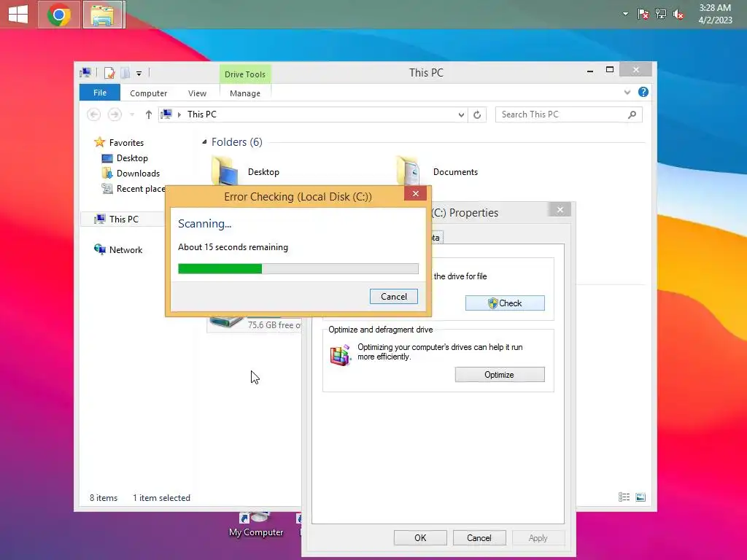Open the recent locations dropdown arrow

[x=132, y=114]
